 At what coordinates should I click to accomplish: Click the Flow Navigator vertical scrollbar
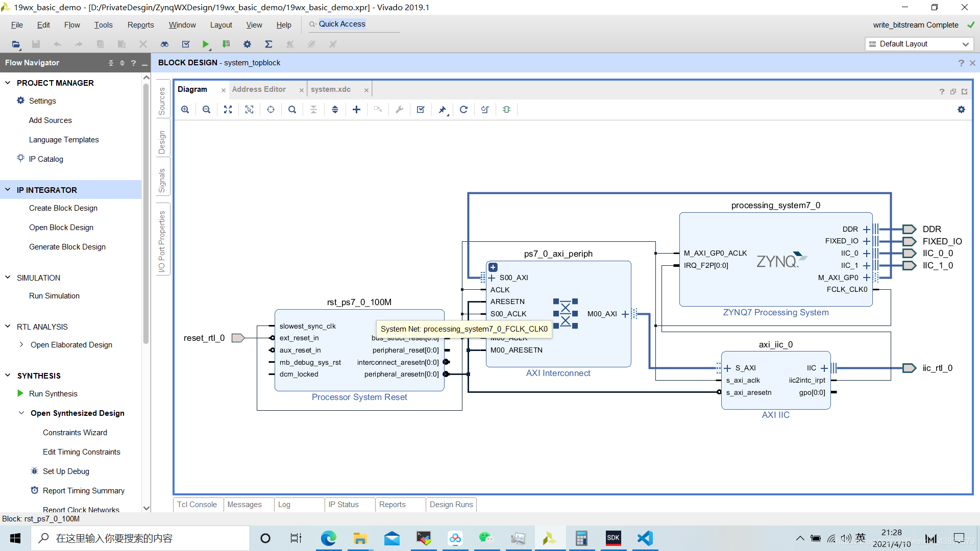pos(146,214)
